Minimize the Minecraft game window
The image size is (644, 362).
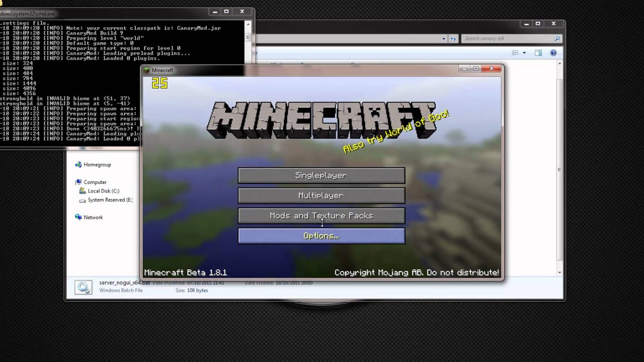464,68
